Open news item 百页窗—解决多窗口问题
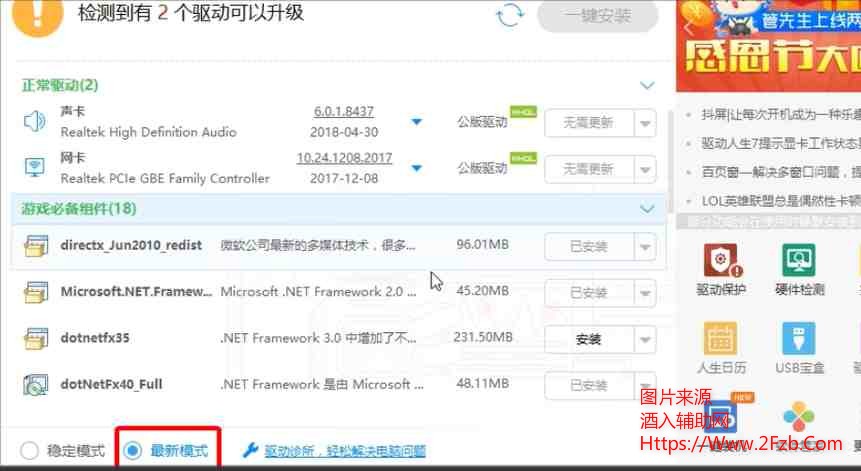The height and width of the screenshot is (471, 861). click(781, 172)
